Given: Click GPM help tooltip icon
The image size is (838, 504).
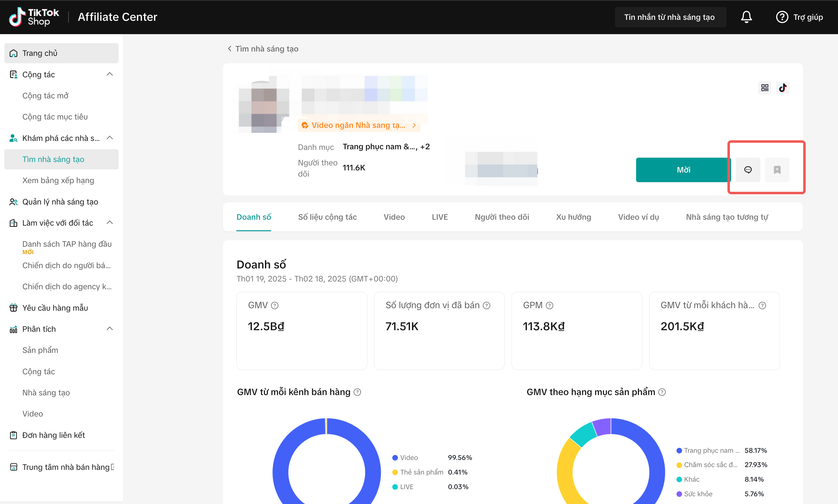Looking at the screenshot, I should (549, 306).
